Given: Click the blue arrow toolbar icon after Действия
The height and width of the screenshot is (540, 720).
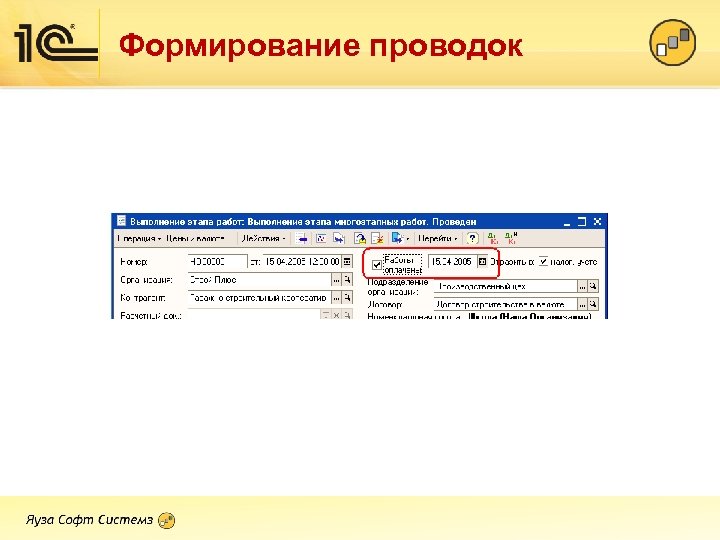Looking at the screenshot, I should 302,238.
